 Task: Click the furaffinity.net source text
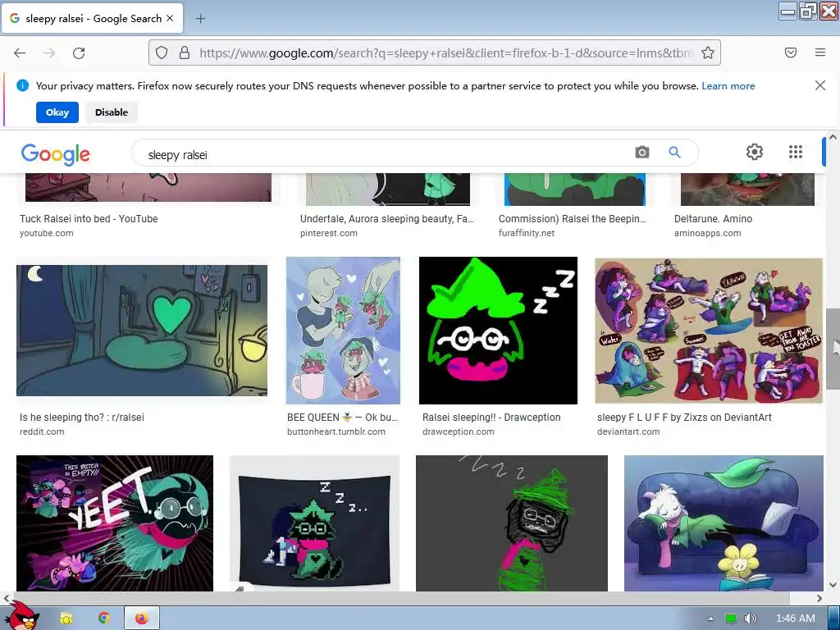pyautogui.click(x=527, y=233)
